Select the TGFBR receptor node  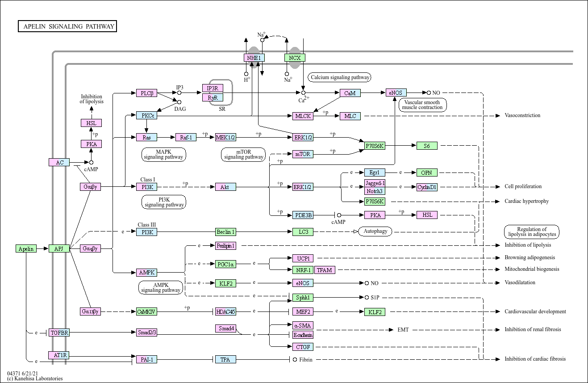point(59,332)
